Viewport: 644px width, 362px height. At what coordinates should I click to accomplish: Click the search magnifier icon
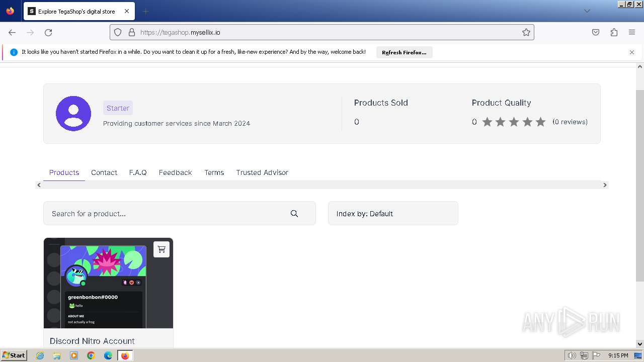(294, 214)
